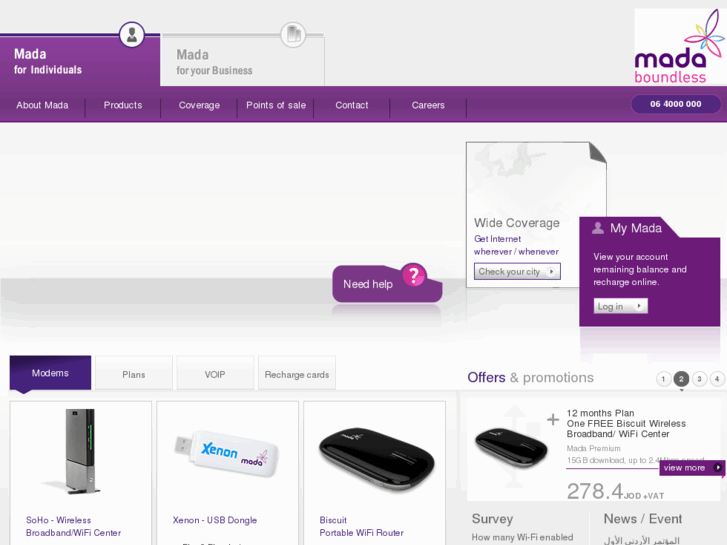Click the Mada Premium offer text
The width and height of the screenshot is (727, 545).
click(x=593, y=449)
